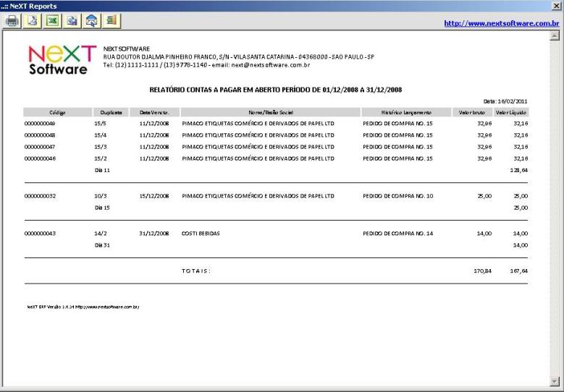Click PEDIDO DE COMPRA NO. 10 entry
This screenshot has height=392, width=564.
pyautogui.click(x=397, y=196)
